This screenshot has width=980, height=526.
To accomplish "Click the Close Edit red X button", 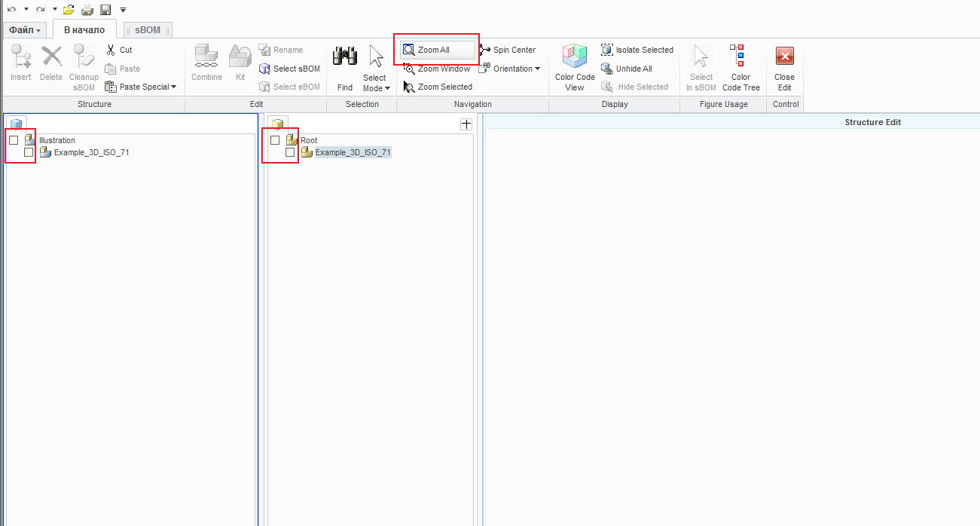I will coord(784,68).
